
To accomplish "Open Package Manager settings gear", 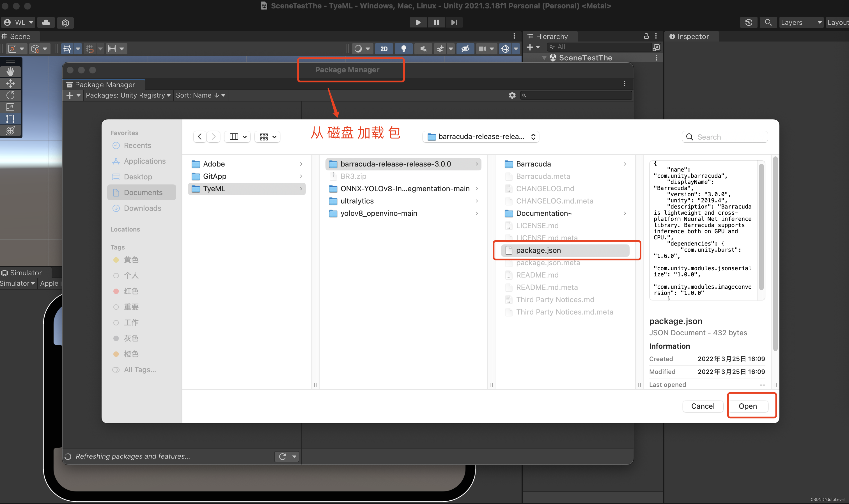I will click(x=512, y=95).
